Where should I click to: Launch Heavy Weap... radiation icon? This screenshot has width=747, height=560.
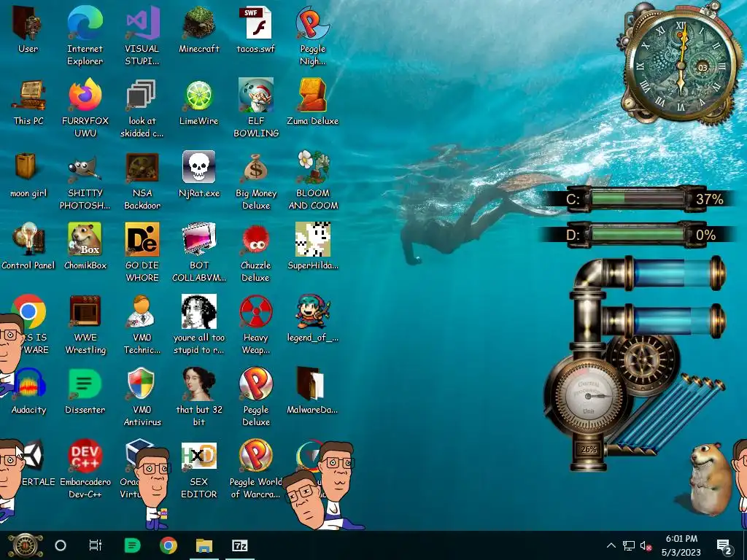coord(256,325)
